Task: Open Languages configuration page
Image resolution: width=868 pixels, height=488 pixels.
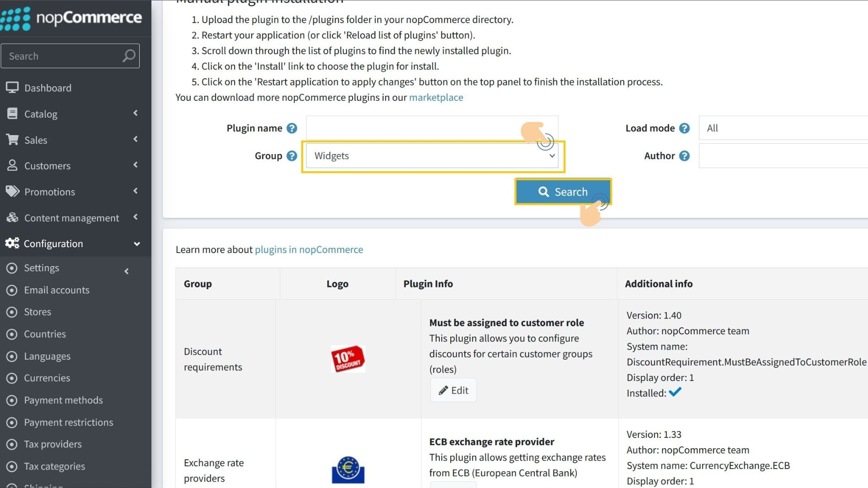Action: 47,356
